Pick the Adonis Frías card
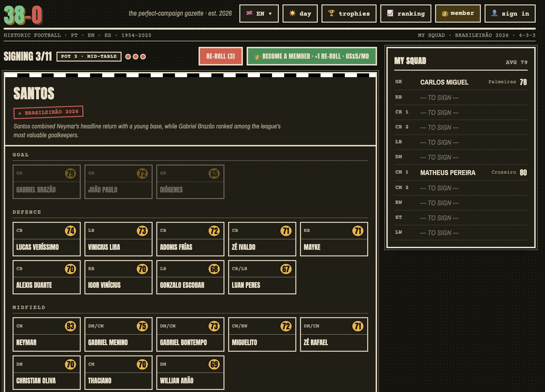This screenshot has height=392, width=545. pyautogui.click(x=190, y=239)
